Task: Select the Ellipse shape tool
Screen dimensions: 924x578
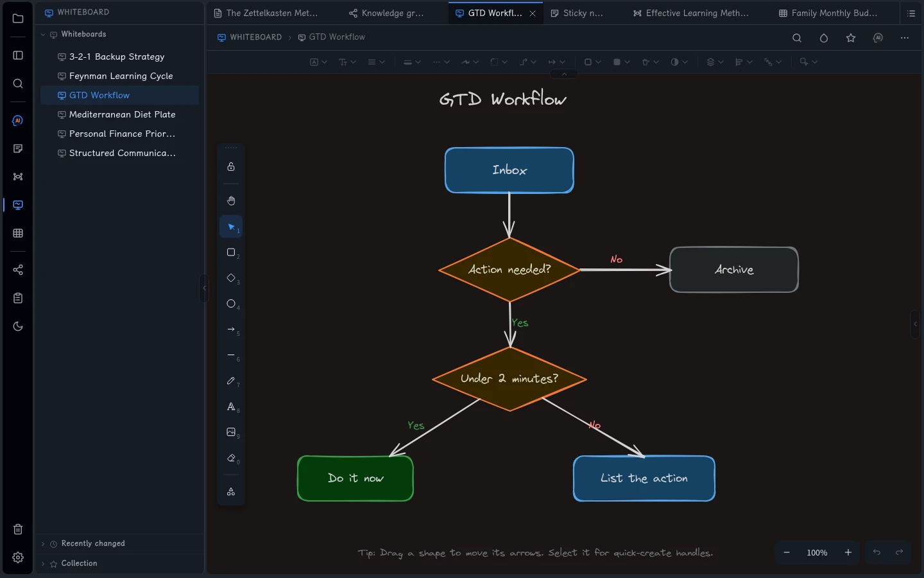Action: point(231,304)
